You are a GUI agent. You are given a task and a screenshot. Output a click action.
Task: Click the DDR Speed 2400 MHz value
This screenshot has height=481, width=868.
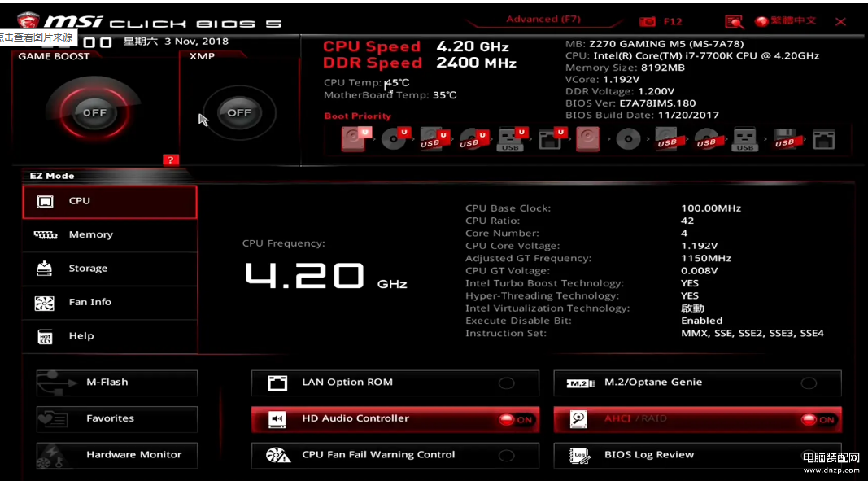tap(476, 63)
